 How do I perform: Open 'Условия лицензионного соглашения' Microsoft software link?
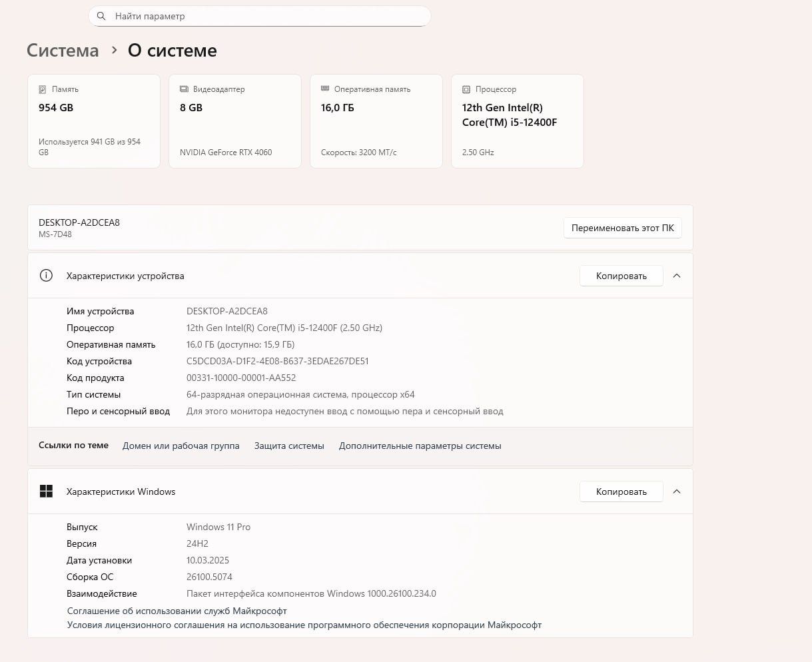tap(304, 625)
